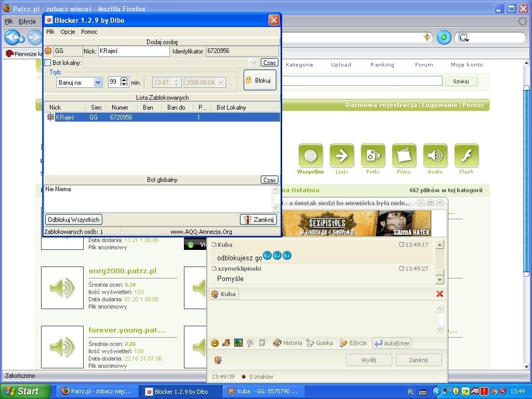Open the Windows Start menu
This screenshot has height=399, width=532.
(x=25, y=391)
